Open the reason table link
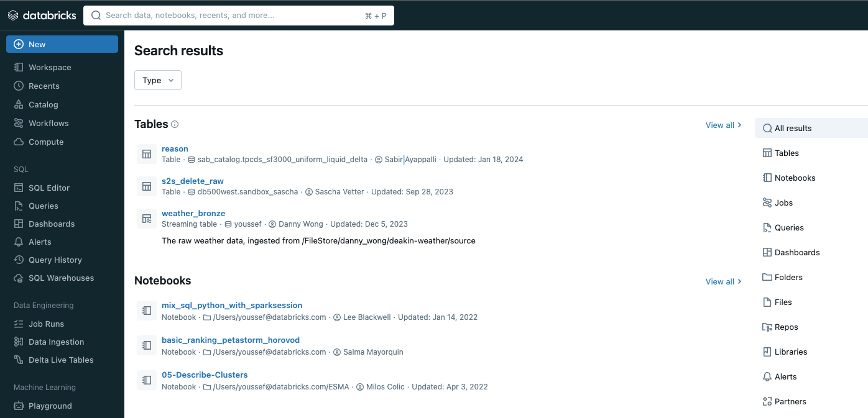 (175, 148)
